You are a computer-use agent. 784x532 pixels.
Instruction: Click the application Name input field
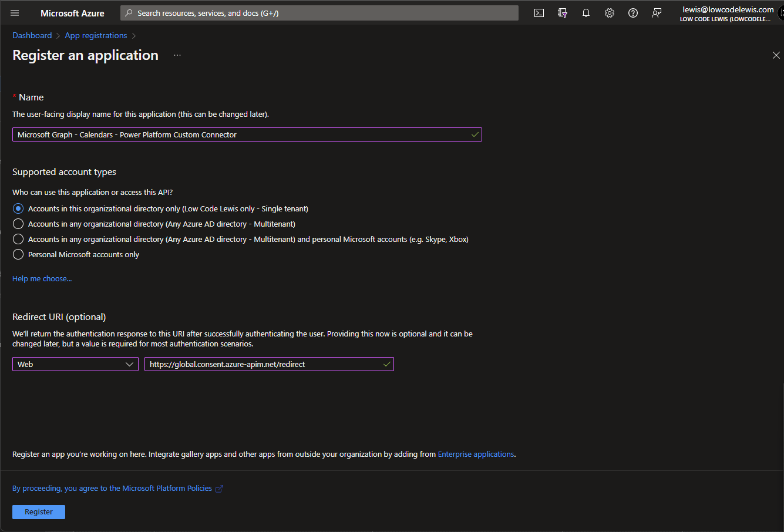tap(247, 134)
